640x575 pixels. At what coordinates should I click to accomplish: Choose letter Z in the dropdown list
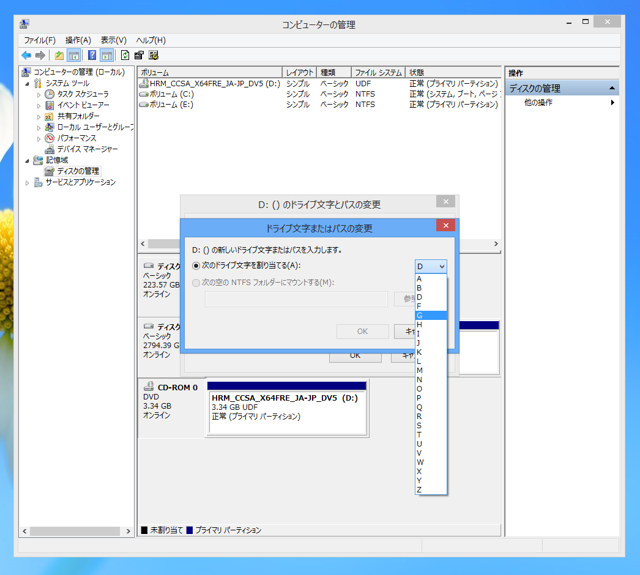click(431, 490)
